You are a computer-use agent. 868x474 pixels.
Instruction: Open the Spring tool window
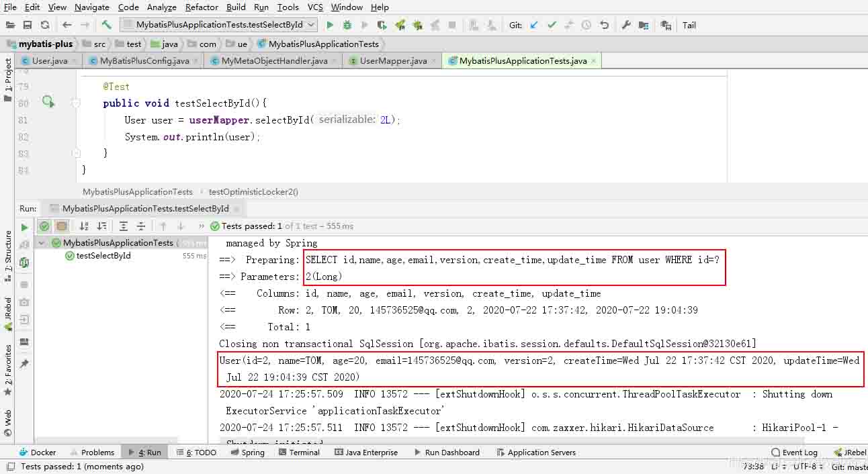pos(247,453)
